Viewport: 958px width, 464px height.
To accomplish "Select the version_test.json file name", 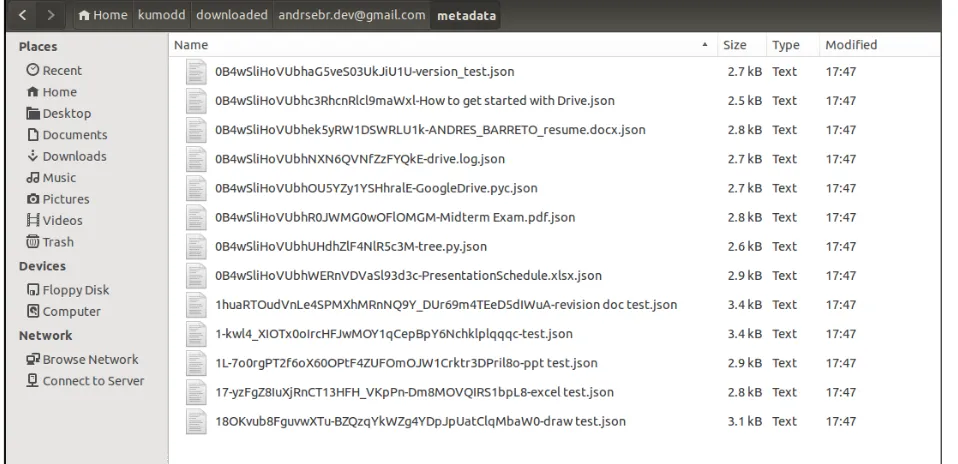I will tap(364, 72).
